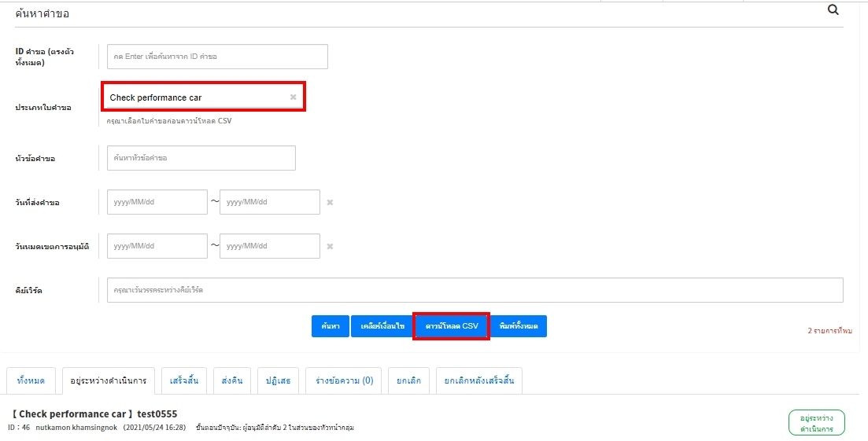Switch to the ทั้งหมด (All) tab

coord(31,380)
